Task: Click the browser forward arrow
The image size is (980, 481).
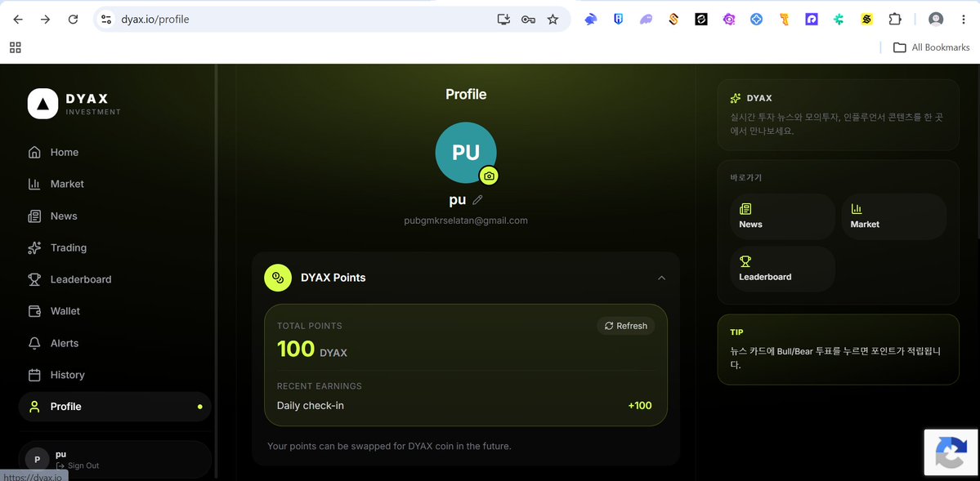Action: 45,20
